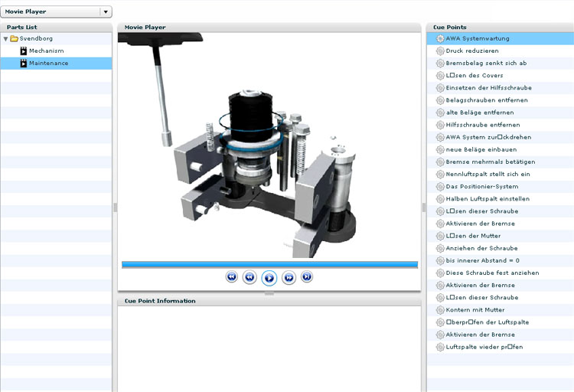The image size is (574, 392).
Task: Open the Movie Player dropdown arrow
Action: pyautogui.click(x=106, y=12)
